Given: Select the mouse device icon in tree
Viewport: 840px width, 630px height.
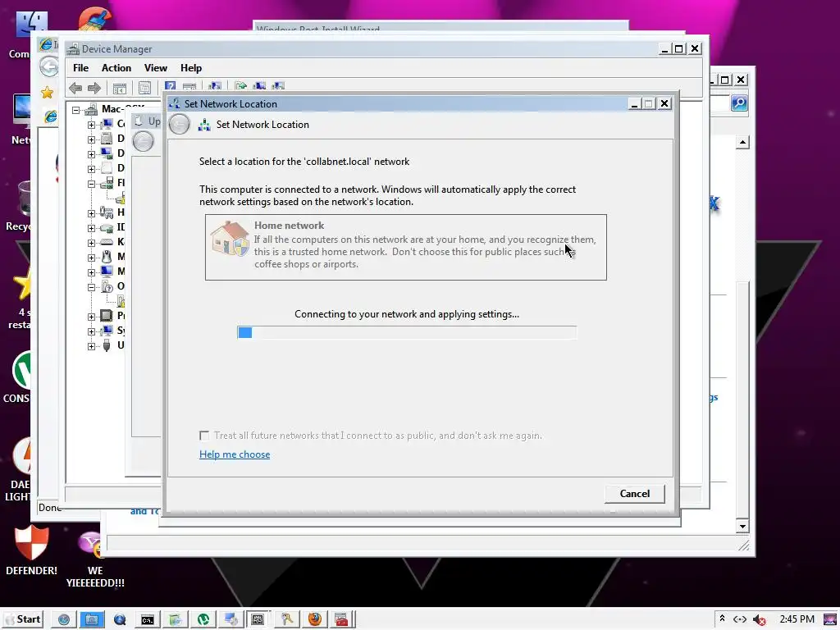Looking at the screenshot, I should pos(107,257).
